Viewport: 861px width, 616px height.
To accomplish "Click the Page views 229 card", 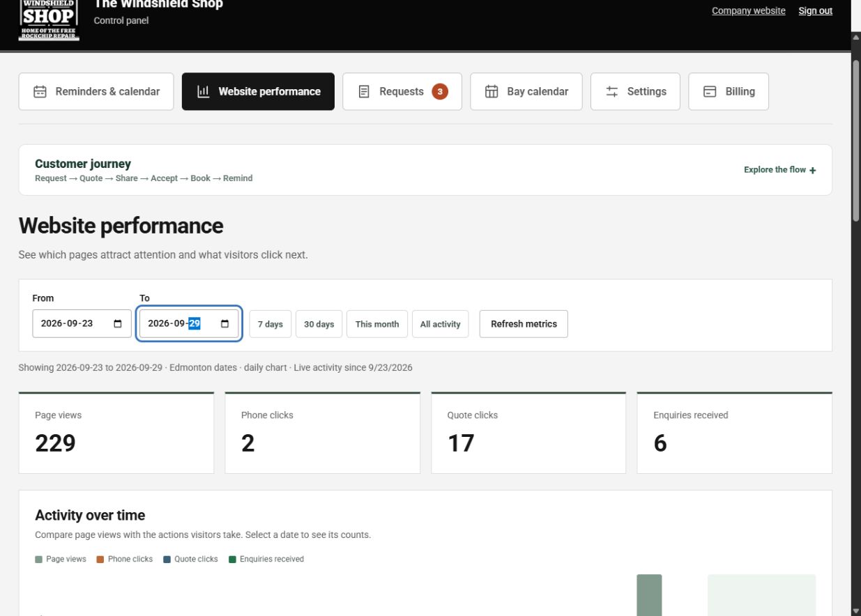I will pos(116,433).
